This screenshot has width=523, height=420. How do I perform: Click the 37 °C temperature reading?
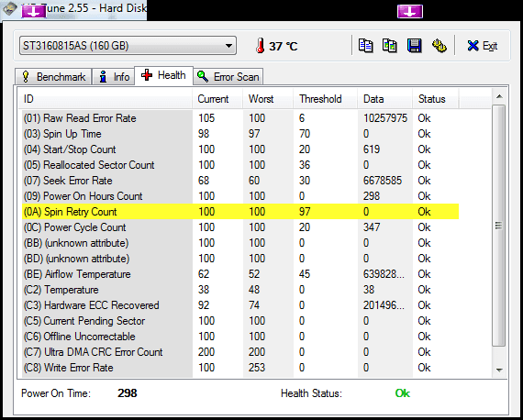pos(283,46)
